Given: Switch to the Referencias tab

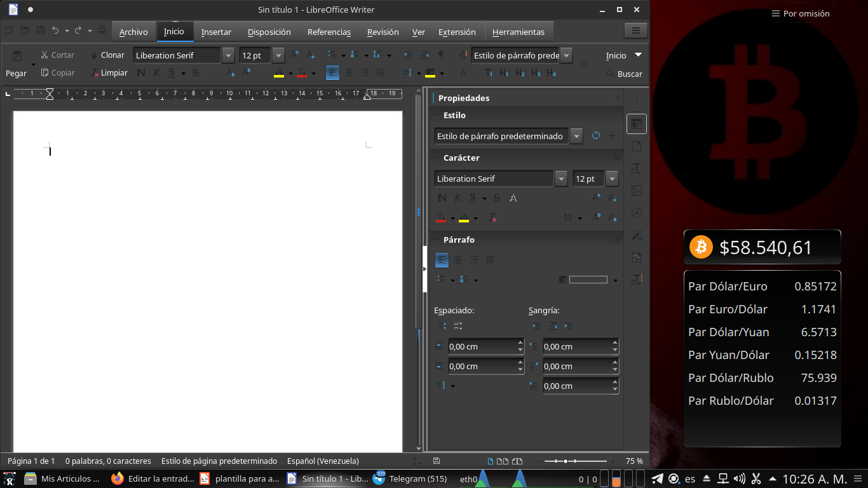Looking at the screenshot, I should 329,32.
